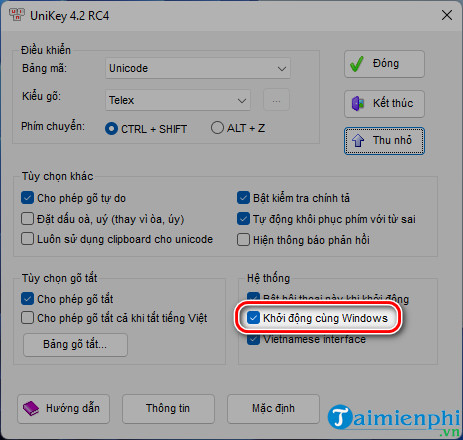The width and height of the screenshot is (463, 440).
Task: Click the ellipsis button beside Telex
Action: (276, 100)
